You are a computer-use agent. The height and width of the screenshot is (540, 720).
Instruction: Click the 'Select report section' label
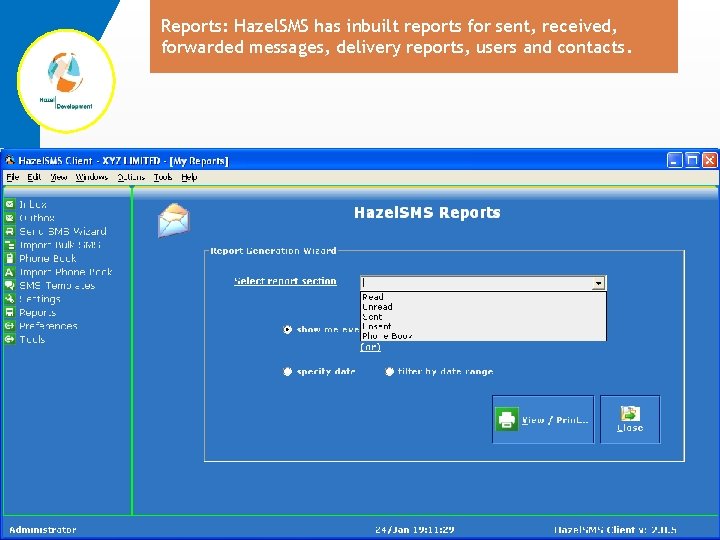click(x=285, y=281)
